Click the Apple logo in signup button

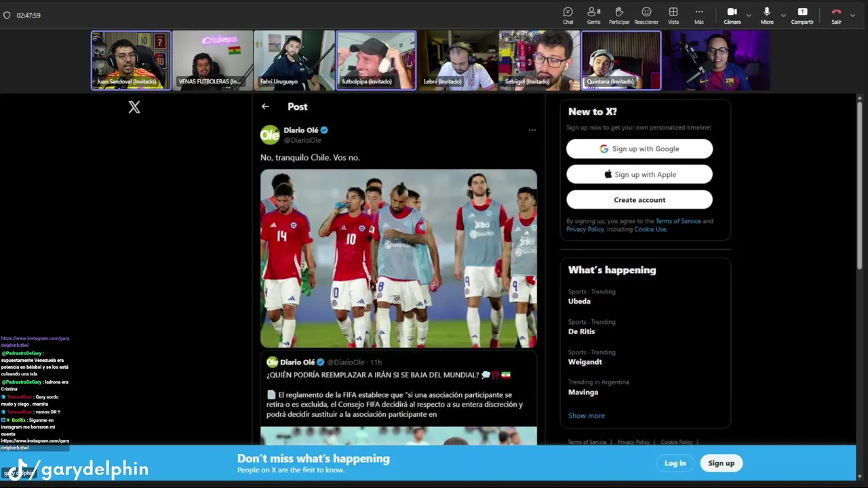point(608,174)
